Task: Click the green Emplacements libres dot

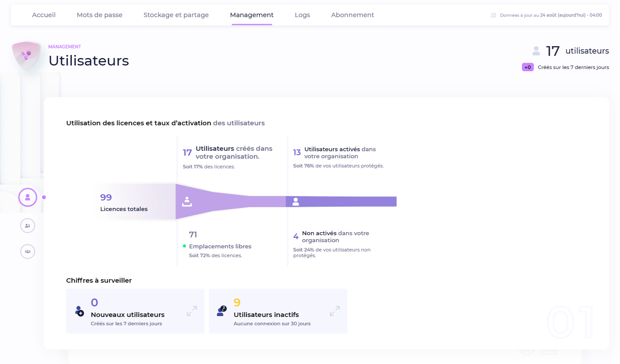Action: click(185, 246)
